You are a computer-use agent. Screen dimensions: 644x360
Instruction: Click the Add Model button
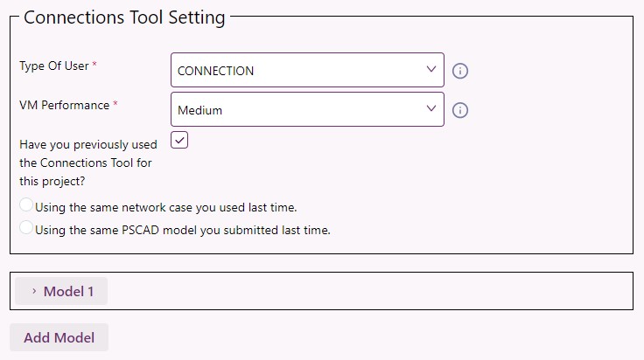(x=59, y=337)
